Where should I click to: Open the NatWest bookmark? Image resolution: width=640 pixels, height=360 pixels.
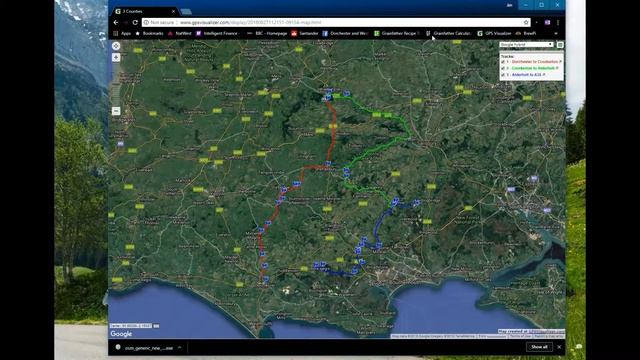pos(180,33)
